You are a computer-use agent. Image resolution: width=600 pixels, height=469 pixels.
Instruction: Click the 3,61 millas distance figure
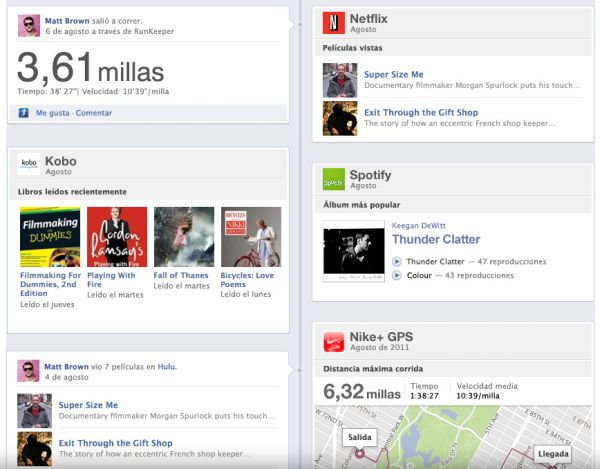(x=91, y=69)
